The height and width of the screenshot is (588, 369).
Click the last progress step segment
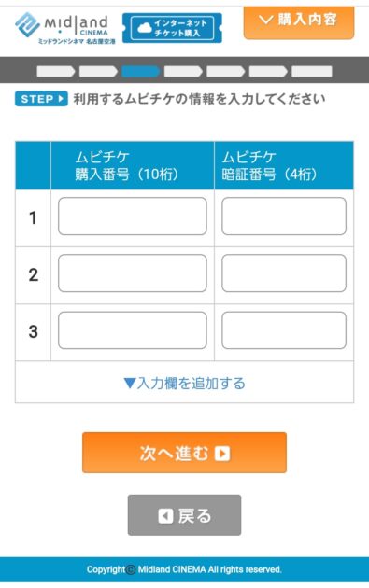point(312,71)
